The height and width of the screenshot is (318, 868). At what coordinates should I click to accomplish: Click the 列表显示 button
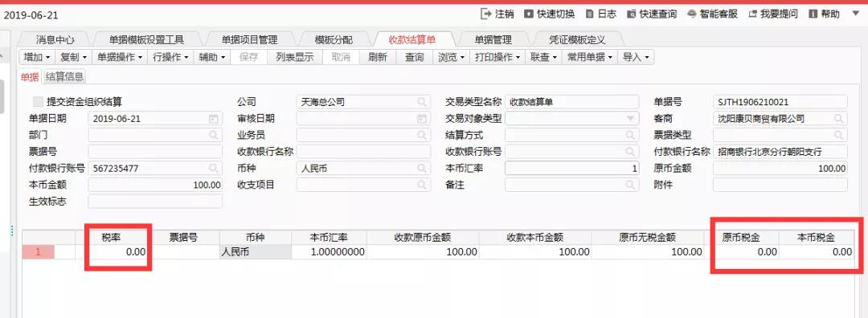(295, 57)
